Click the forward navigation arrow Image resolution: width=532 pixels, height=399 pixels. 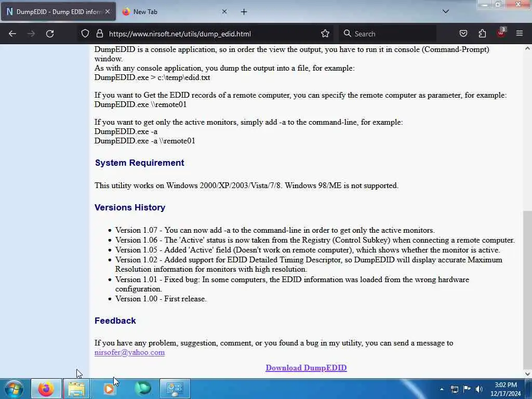point(31,34)
